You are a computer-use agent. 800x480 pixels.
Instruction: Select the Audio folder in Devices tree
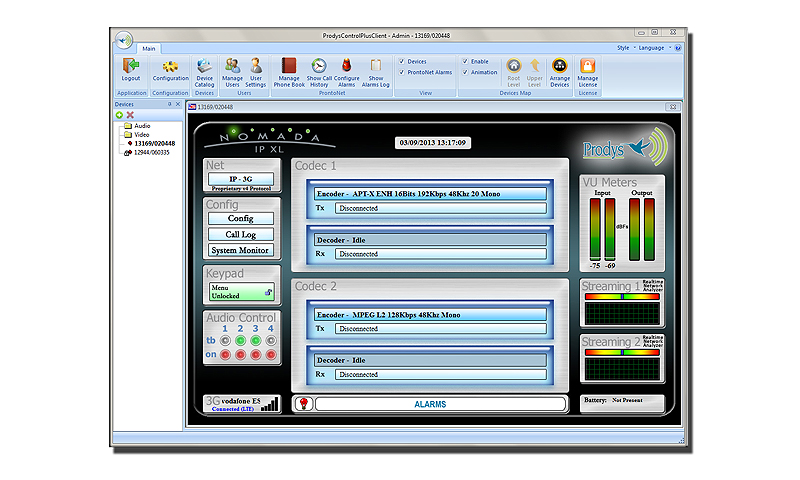click(x=141, y=126)
